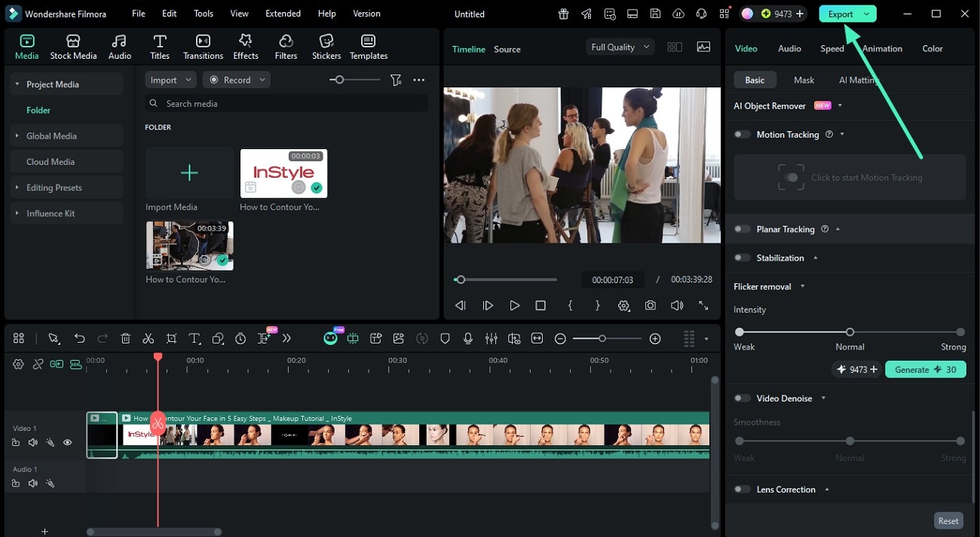
Task: Click the Delete trash icon above the timeline
Action: point(125,338)
